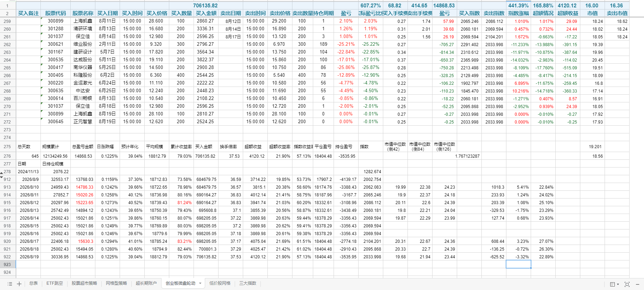Click the 持仓周期 column header cell
This screenshot has height=290, width=644.
tap(323, 13)
